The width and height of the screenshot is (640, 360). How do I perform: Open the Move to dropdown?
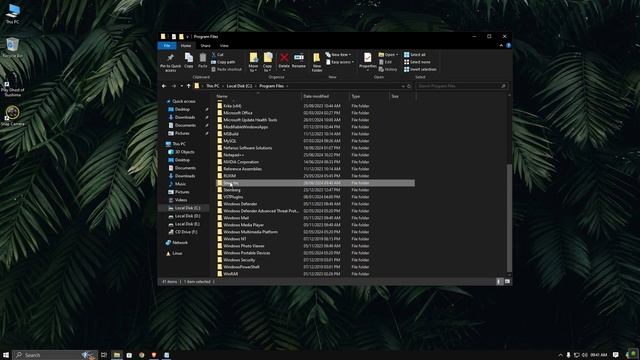point(253,62)
